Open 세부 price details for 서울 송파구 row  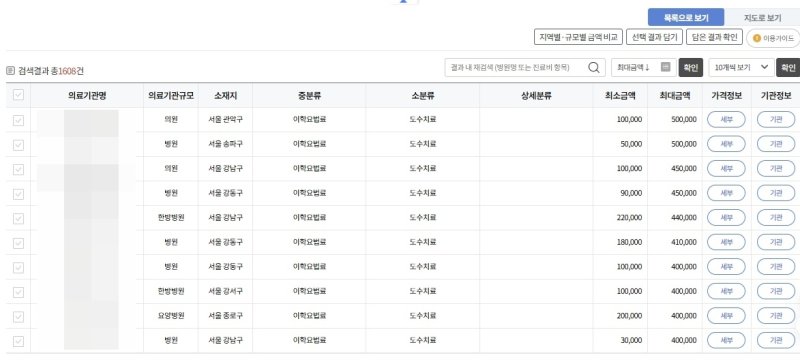[726, 144]
